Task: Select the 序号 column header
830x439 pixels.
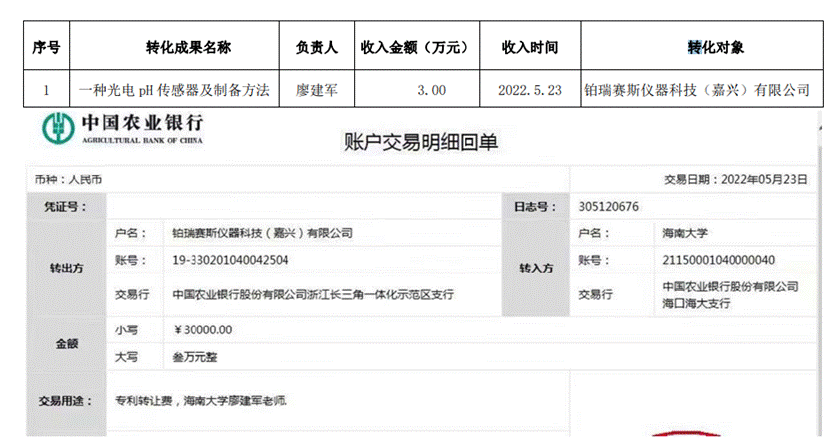Action: [46, 47]
